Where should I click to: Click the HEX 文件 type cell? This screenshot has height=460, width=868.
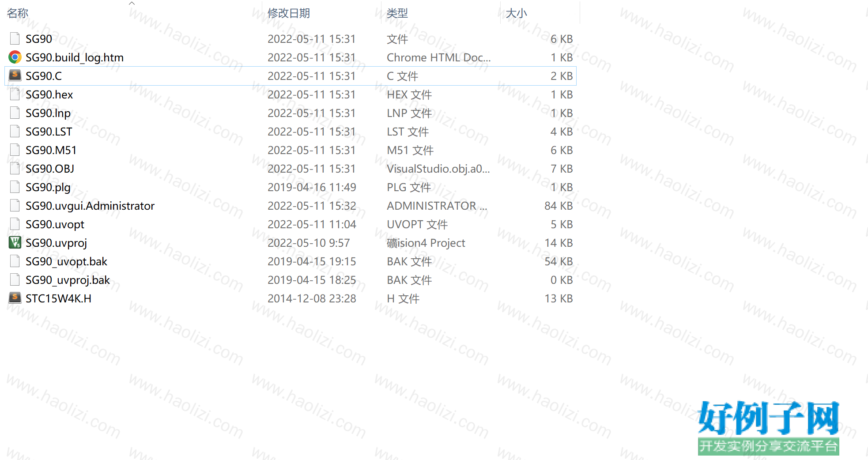(x=409, y=94)
